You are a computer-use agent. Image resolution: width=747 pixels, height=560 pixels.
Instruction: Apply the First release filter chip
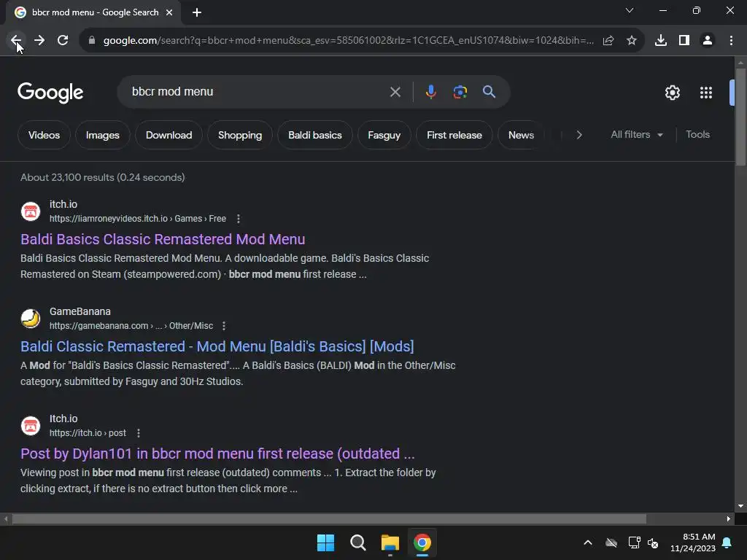454,135
